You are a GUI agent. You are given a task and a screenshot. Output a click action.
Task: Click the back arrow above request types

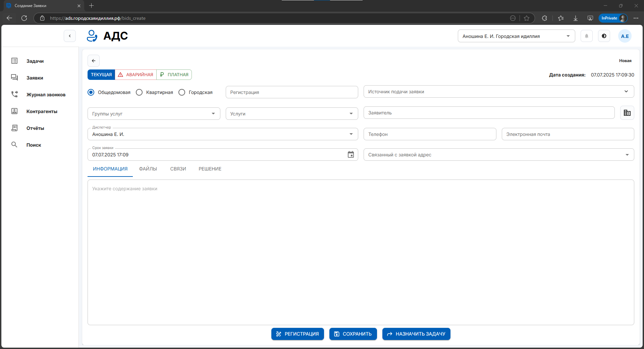(94, 61)
